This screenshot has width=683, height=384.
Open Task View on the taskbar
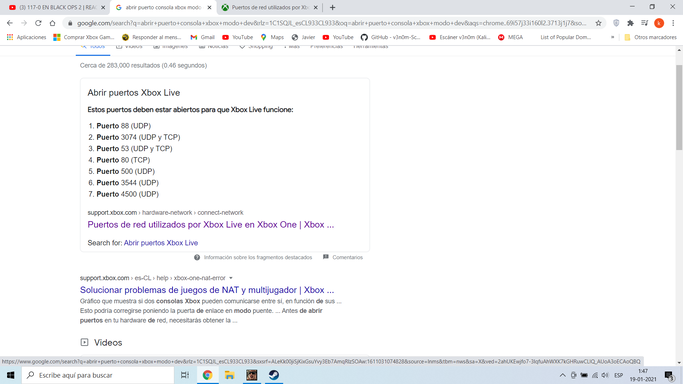(185, 375)
